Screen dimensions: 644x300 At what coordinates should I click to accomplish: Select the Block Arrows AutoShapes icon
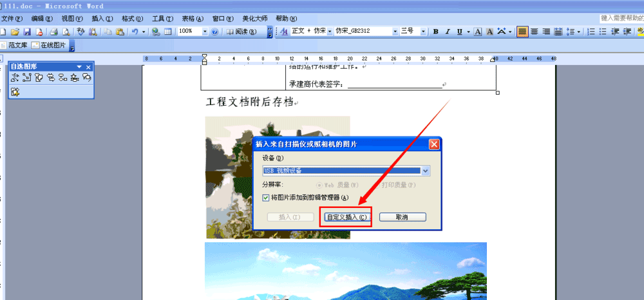[51, 77]
